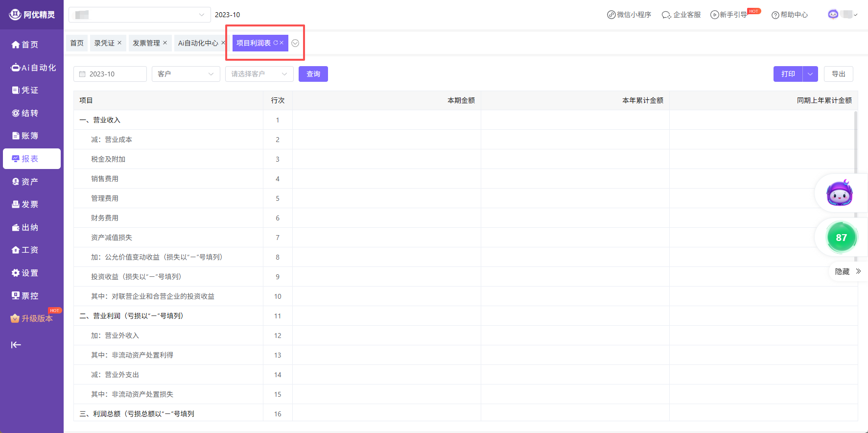
Task: Click the 2023-10 date picker field
Action: (x=110, y=74)
